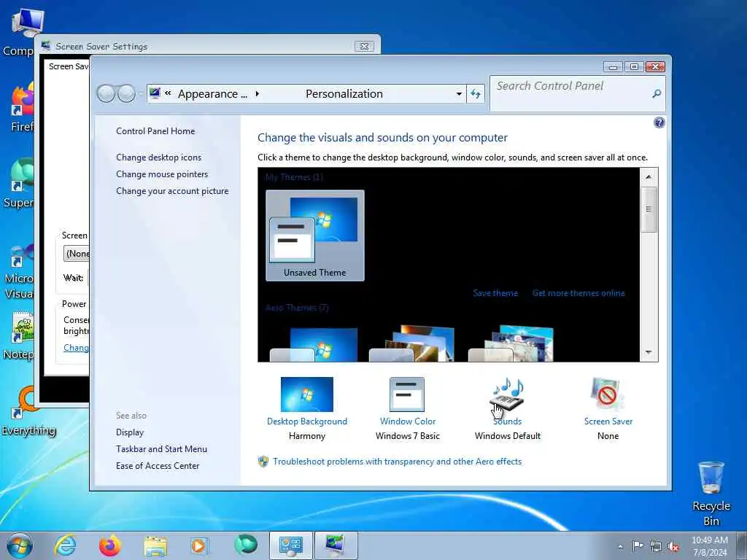
Task: Show hidden tray icons arrow
Action: tap(620, 546)
